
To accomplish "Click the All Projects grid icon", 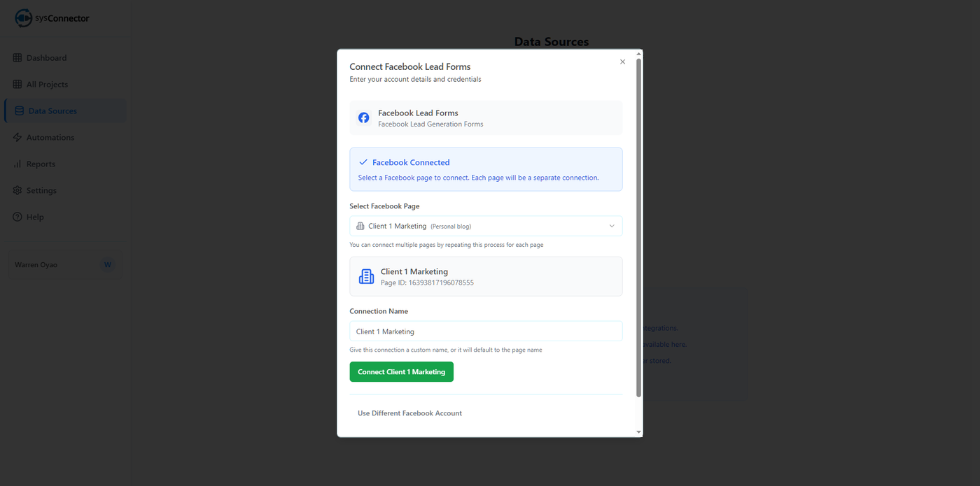I will tap(17, 85).
